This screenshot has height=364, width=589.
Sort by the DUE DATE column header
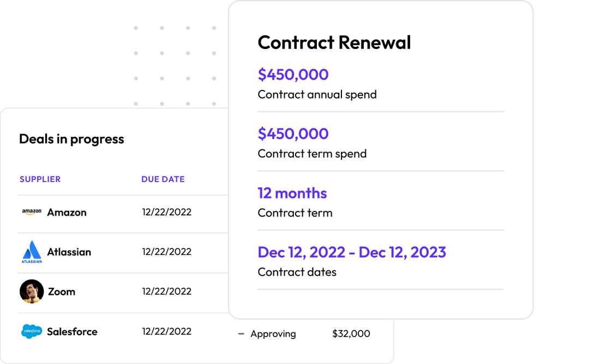[x=163, y=179]
